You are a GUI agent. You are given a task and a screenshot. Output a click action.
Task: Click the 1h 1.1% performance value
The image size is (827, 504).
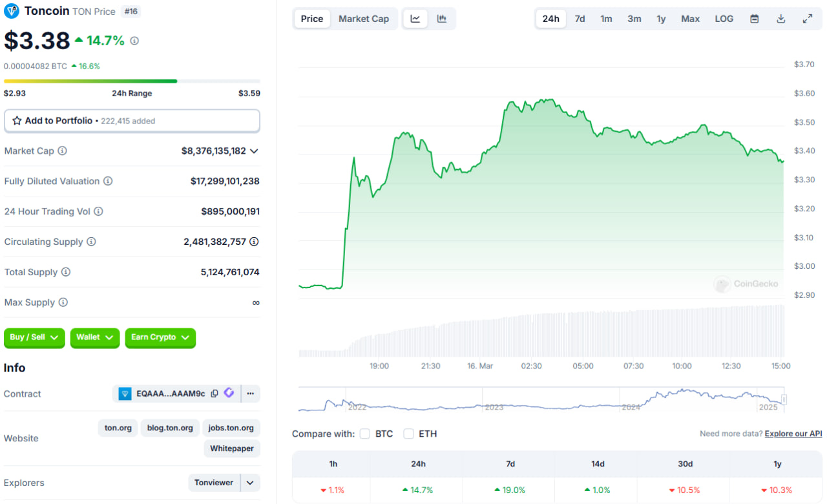pyautogui.click(x=333, y=490)
